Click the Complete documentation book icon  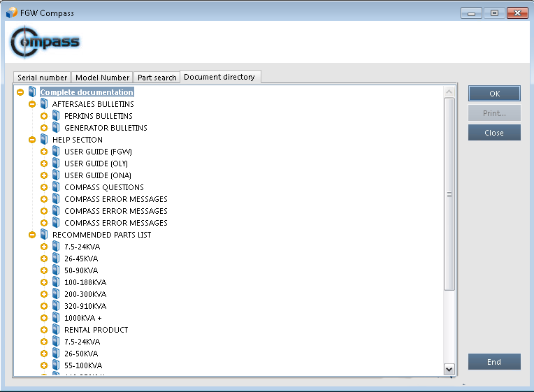pyautogui.click(x=32, y=92)
